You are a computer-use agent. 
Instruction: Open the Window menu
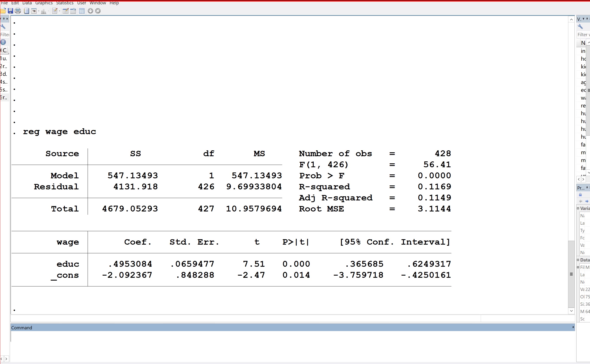(98, 3)
